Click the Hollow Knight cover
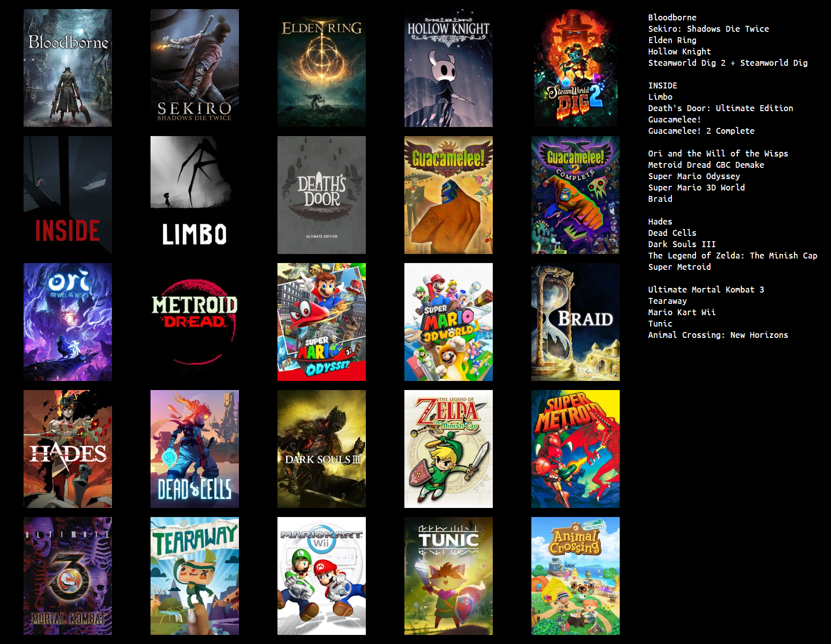 (448, 68)
